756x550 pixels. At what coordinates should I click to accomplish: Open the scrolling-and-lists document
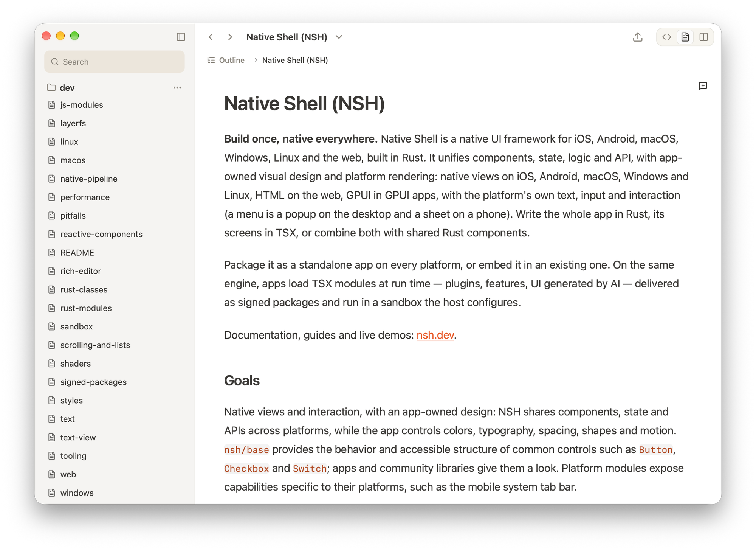[115, 345]
